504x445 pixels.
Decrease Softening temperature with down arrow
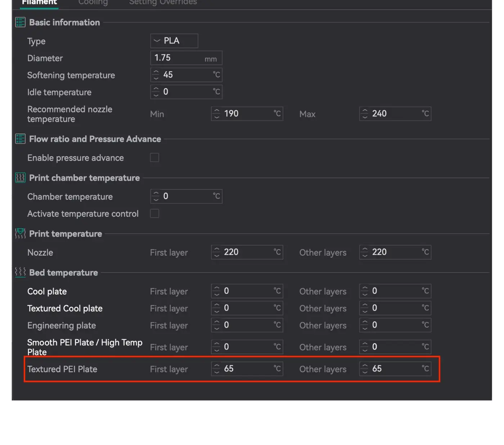tap(156, 78)
